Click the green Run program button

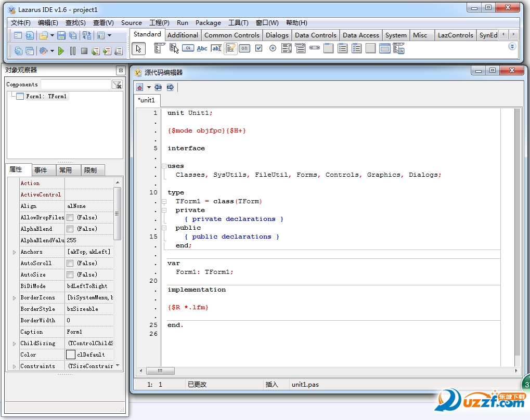click(61, 51)
